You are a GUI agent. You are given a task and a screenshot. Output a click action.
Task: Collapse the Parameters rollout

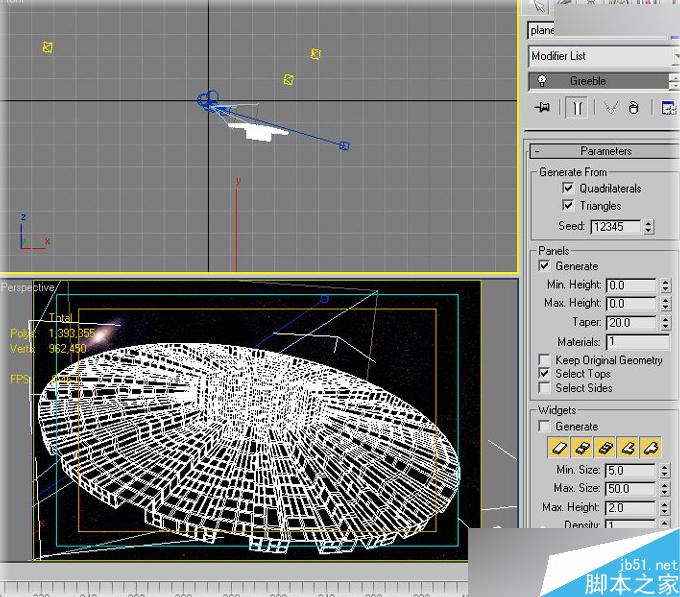605,151
